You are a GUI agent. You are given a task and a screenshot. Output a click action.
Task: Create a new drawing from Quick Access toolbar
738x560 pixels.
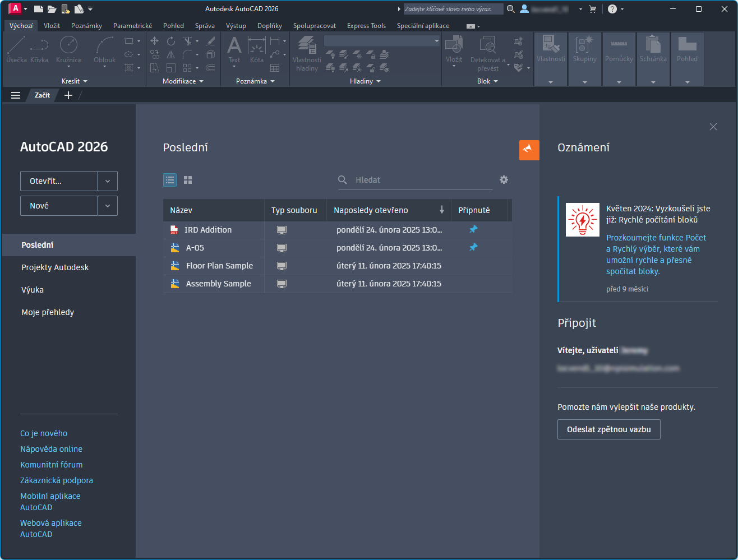click(38, 9)
